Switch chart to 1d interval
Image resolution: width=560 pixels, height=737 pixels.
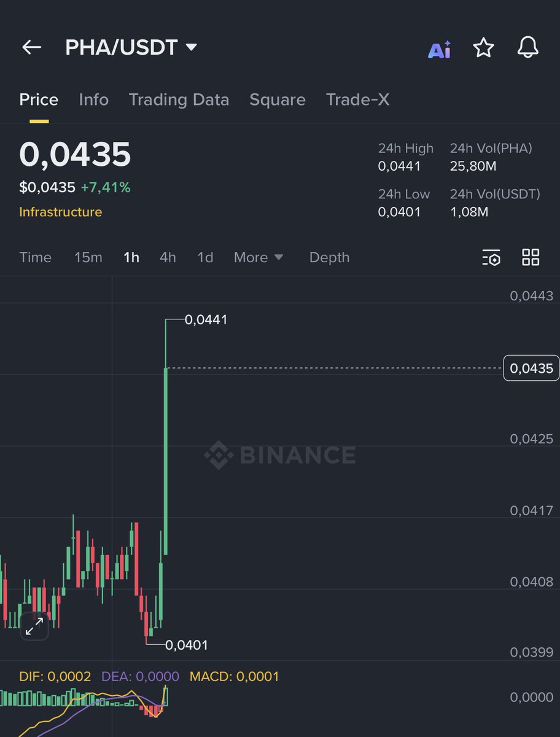pyautogui.click(x=205, y=257)
